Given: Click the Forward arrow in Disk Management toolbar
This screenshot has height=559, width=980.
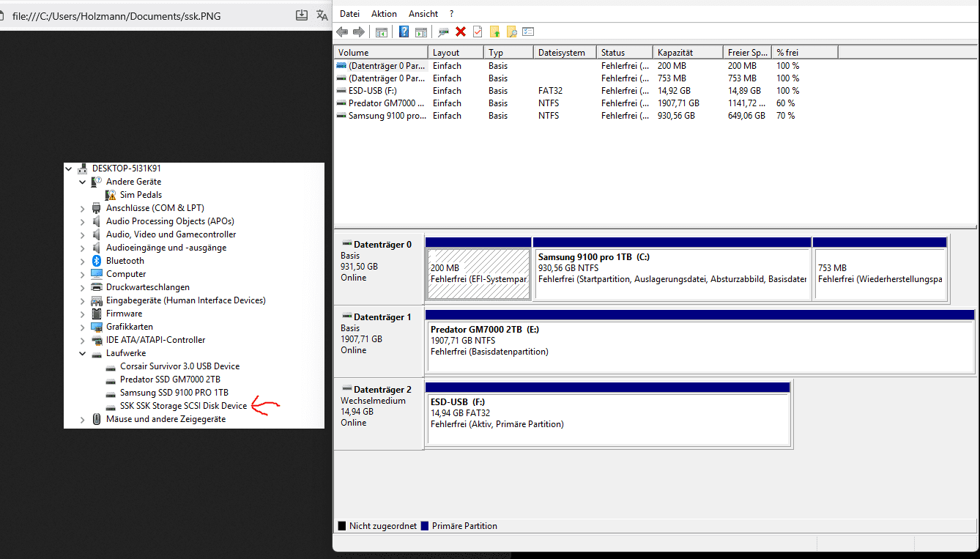Looking at the screenshot, I should 358,32.
